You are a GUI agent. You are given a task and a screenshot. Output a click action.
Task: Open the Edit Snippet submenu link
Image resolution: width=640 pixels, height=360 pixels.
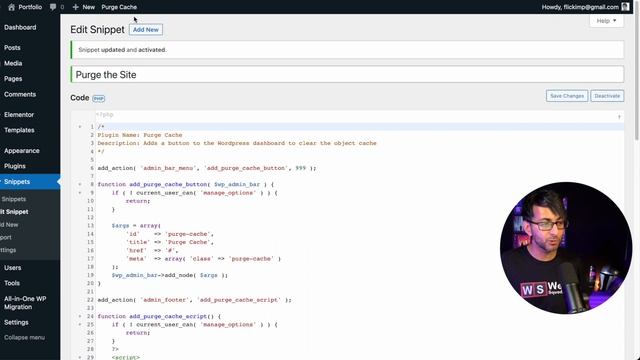(14, 212)
